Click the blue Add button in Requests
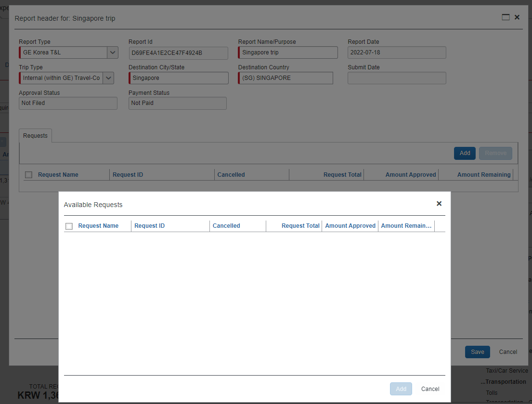The image size is (532, 404). [x=465, y=153]
